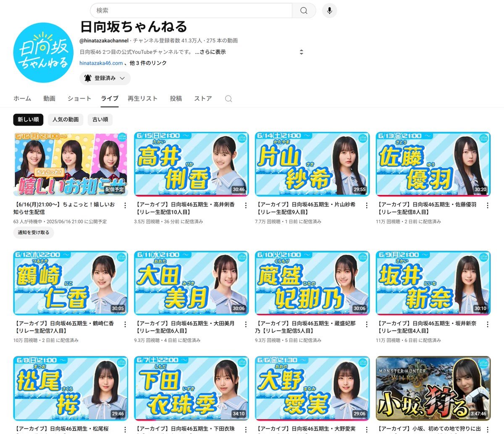504x434 pixels.
Task: Expand the channel description arrows icon
Action: (301, 52)
